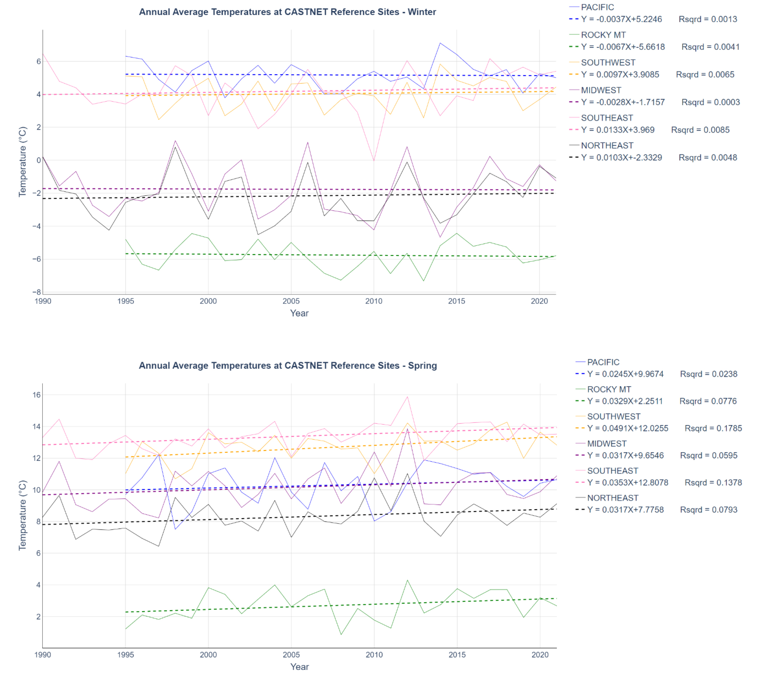
Task: Toggle SOUTHWEST series in Spring legend
Action: [613, 416]
